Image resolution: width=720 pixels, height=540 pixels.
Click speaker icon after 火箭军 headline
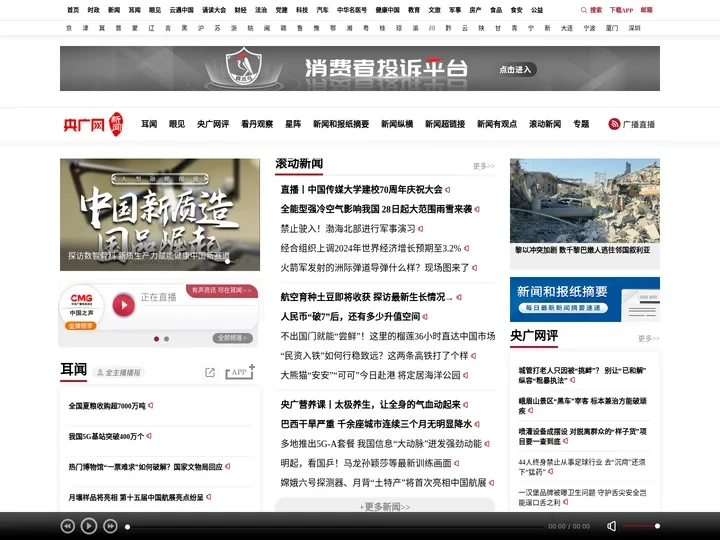(x=474, y=268)
